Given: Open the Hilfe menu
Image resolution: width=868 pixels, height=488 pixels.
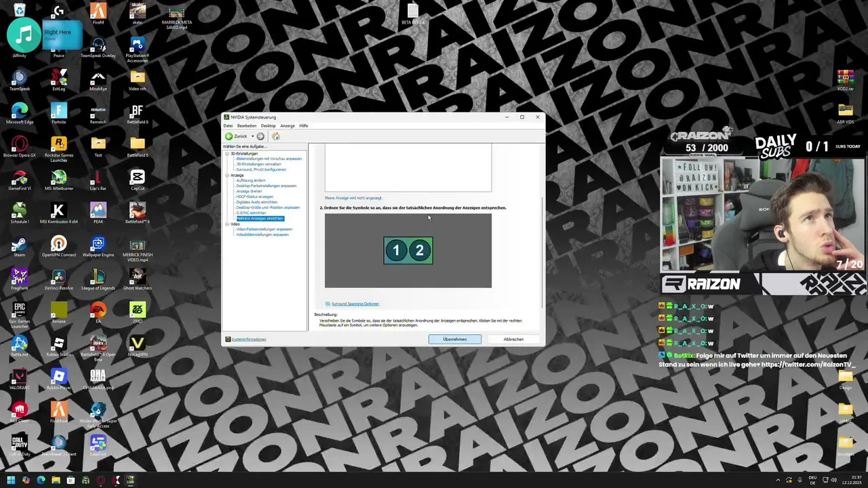Looking at the screenshot, I should pos(304,125).
